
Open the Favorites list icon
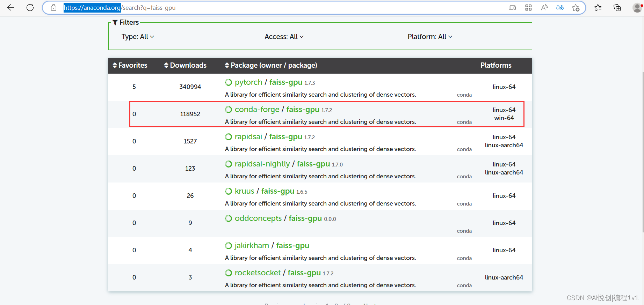click(598, 7)
